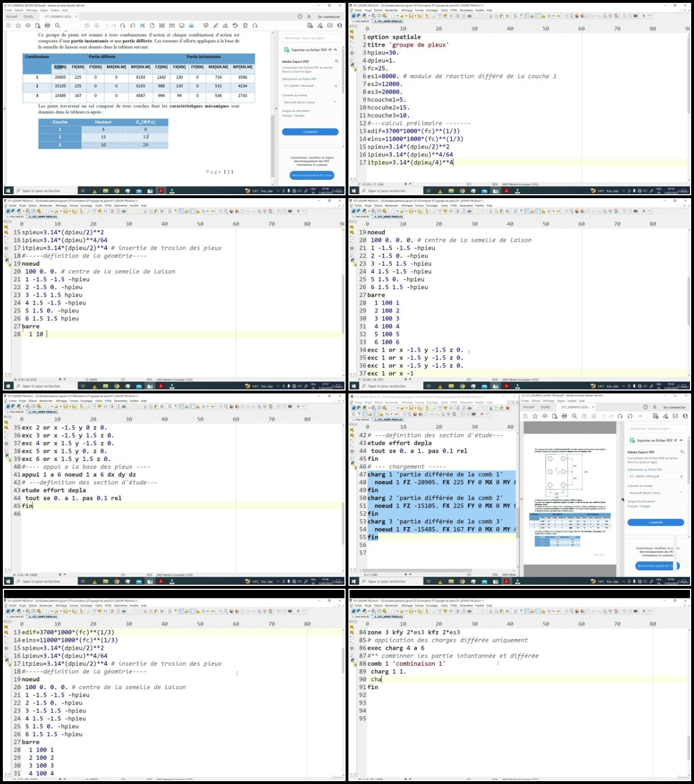The height and width of the screenshot is (784, 694).
Task: Click table cell 20905 in top-left PDF
Action: pos(60,77)
